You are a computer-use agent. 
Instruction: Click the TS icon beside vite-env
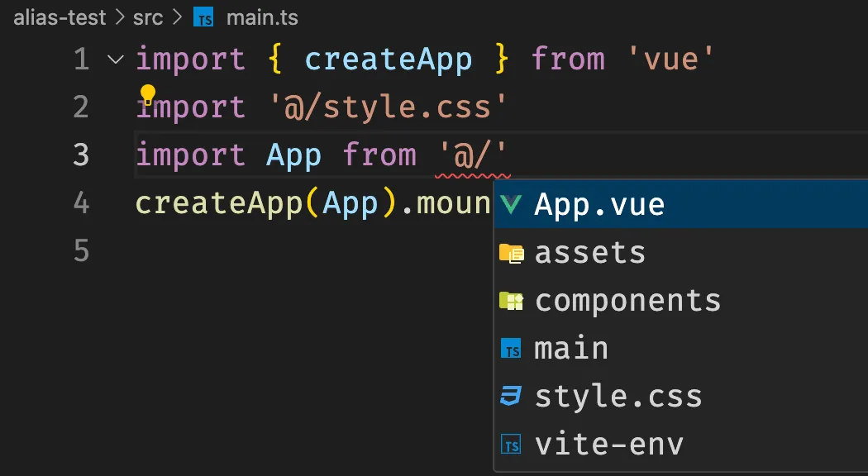(512, 445)
